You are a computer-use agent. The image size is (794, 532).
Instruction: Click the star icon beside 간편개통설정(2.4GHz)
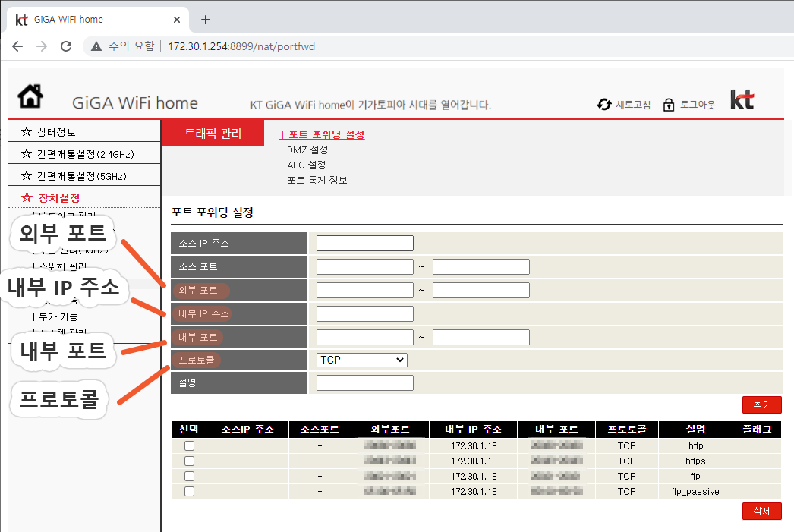tap(27, 153)
